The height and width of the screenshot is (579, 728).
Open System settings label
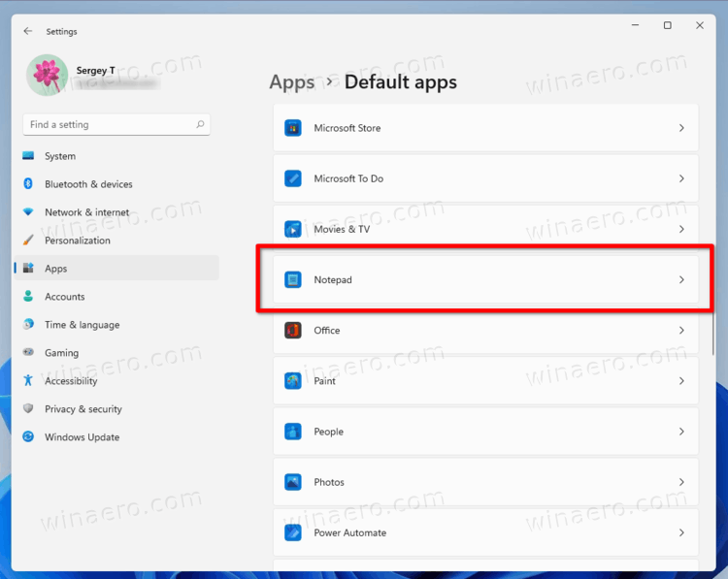click(60, 156)
